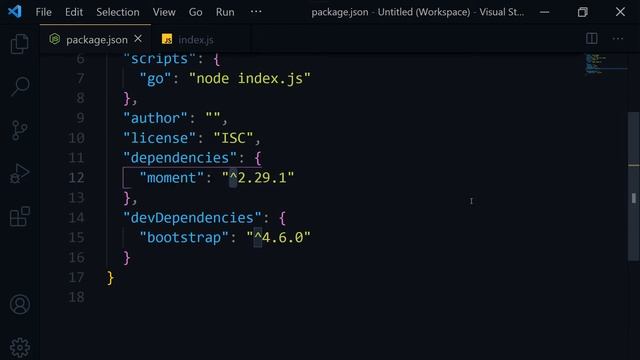
Task: Click the "^4.6.0" version value
Action: coord(278,238)
